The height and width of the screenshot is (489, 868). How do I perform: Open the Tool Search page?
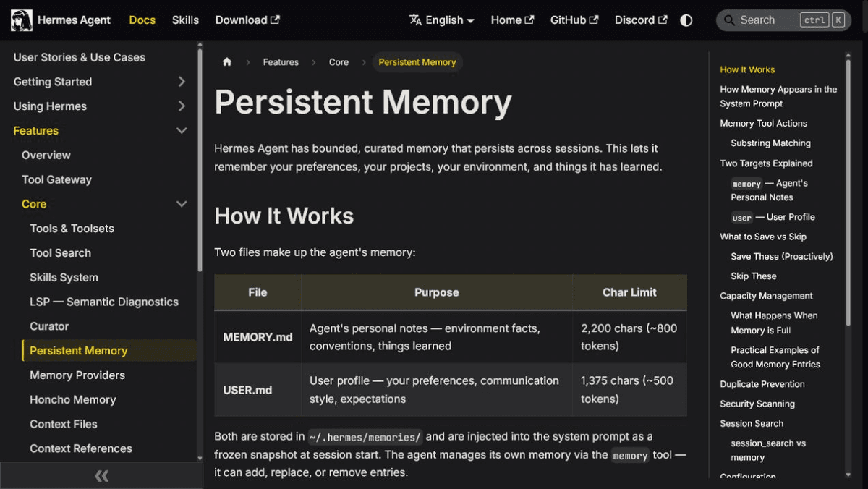(61, 253)
